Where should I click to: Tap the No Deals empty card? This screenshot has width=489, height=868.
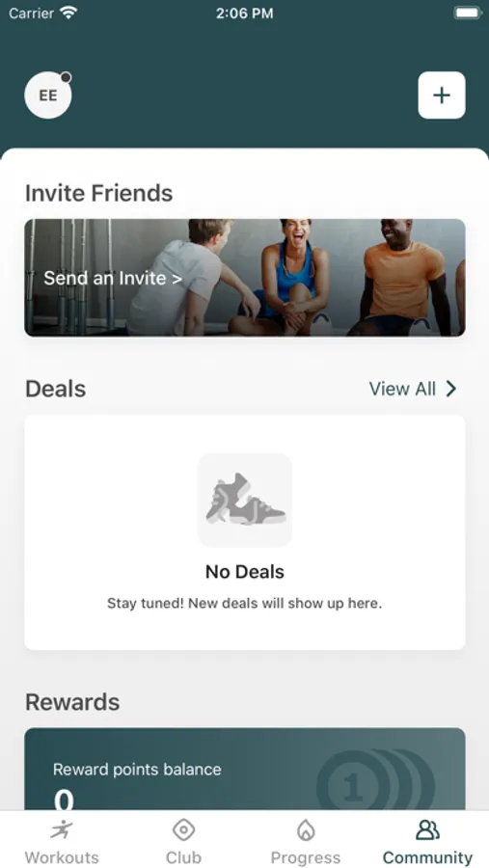(245, 532)
